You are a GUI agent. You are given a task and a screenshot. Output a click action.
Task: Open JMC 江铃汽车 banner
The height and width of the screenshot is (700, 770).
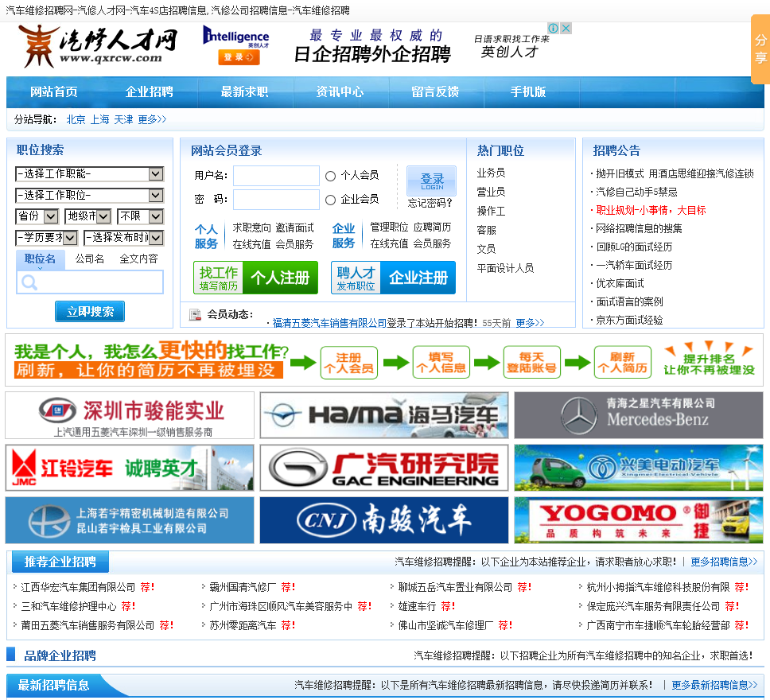click(x=130, y=468)
